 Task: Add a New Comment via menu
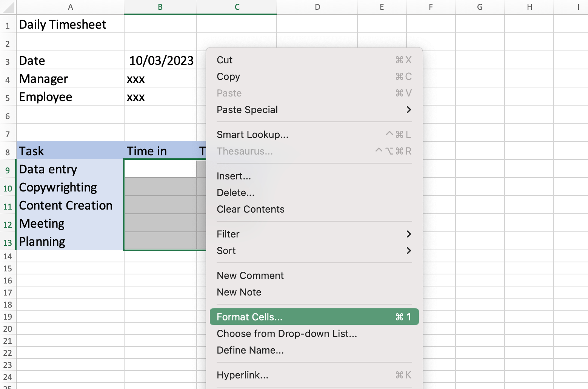coord(250,276)
